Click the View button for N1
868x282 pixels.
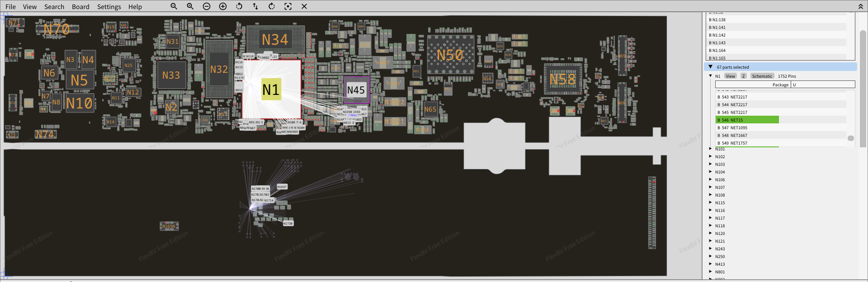coord(730,76)
